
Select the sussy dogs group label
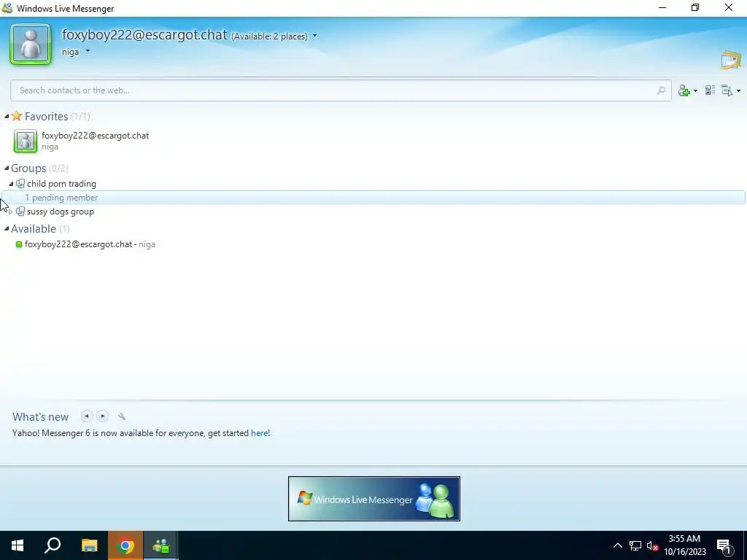click(61, 212)
